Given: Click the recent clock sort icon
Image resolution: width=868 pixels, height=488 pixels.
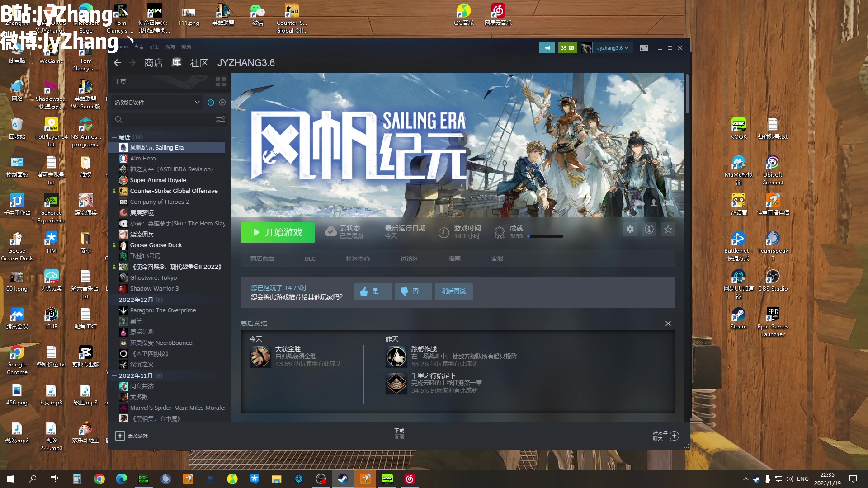Looking at the screenshot, I should click(211, 103).
